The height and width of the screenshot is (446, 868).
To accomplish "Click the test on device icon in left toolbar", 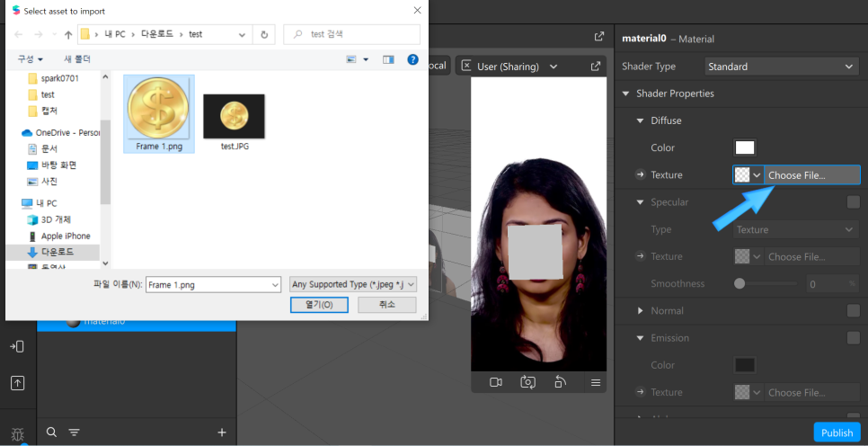I will (17, 347).
